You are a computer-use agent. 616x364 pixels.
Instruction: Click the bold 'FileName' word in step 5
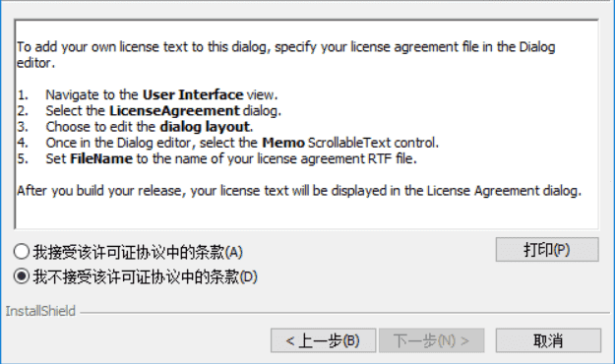(101, 158)
